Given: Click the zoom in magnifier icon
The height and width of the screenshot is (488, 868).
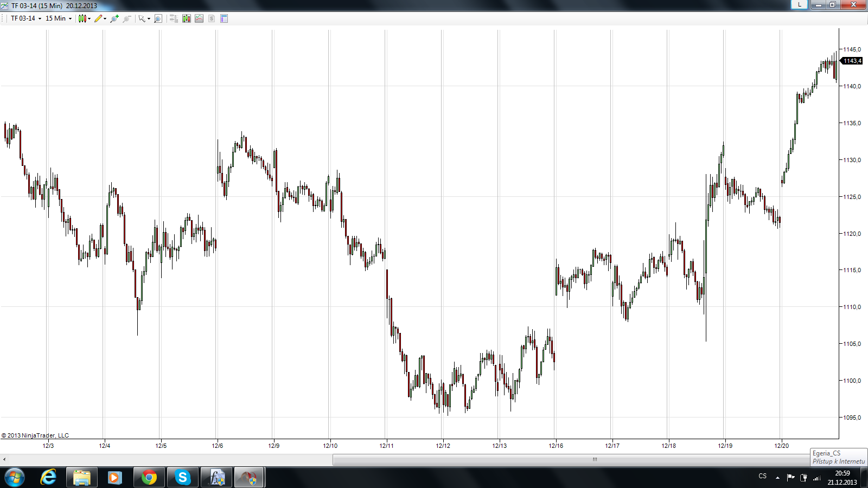Looking at the screenshot, I should point(114,18).
